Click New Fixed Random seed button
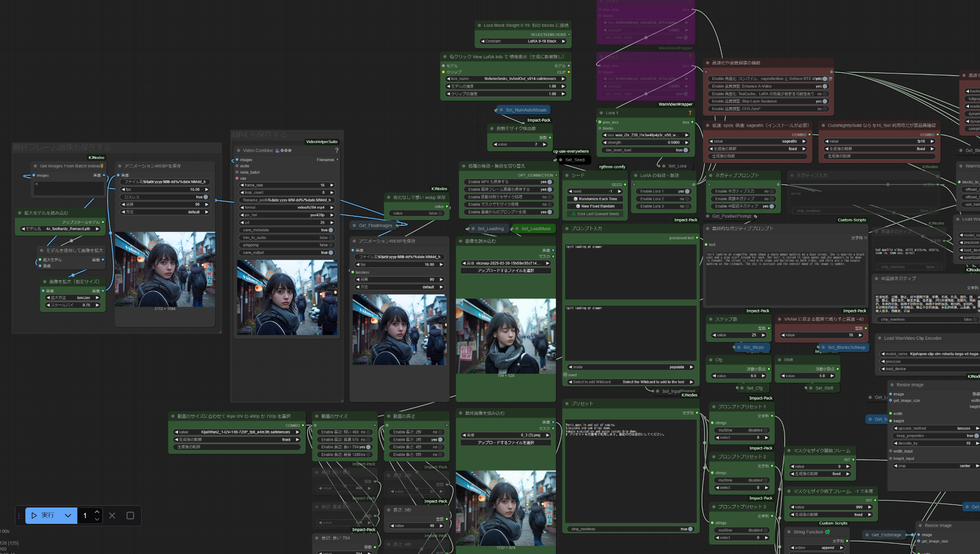The width and height of the screenshot is (980, 554). 595,206
